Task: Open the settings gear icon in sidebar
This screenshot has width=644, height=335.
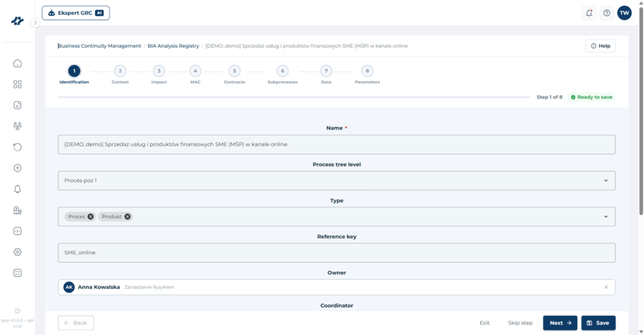Action: [x=17, y=252]
